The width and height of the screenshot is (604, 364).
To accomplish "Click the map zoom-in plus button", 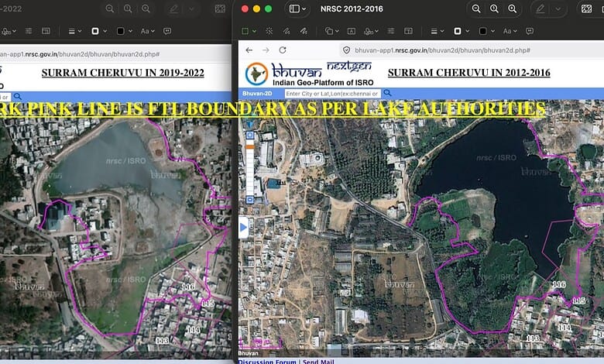I will [250, 135].
